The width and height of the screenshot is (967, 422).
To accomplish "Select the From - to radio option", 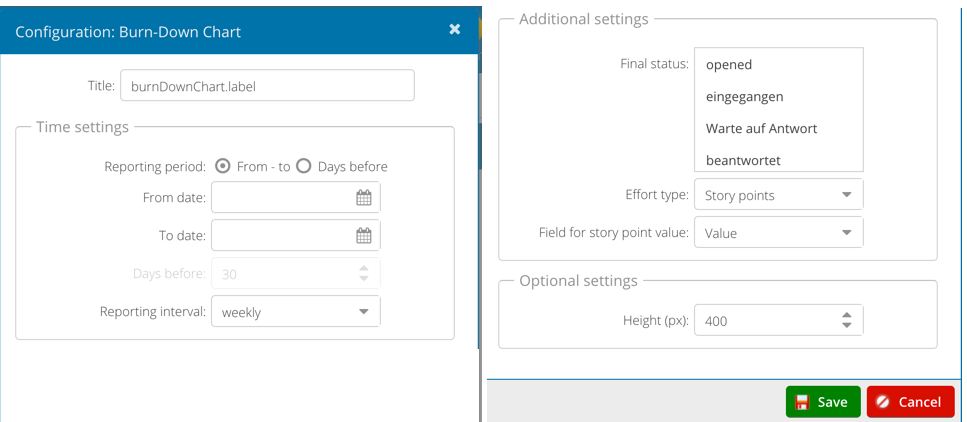I will click(223, 166).
